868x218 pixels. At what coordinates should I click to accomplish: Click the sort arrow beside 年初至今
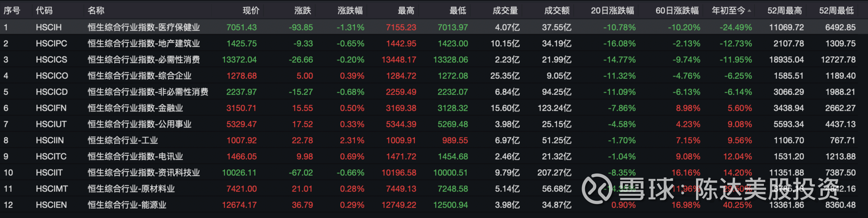point(749,11)
